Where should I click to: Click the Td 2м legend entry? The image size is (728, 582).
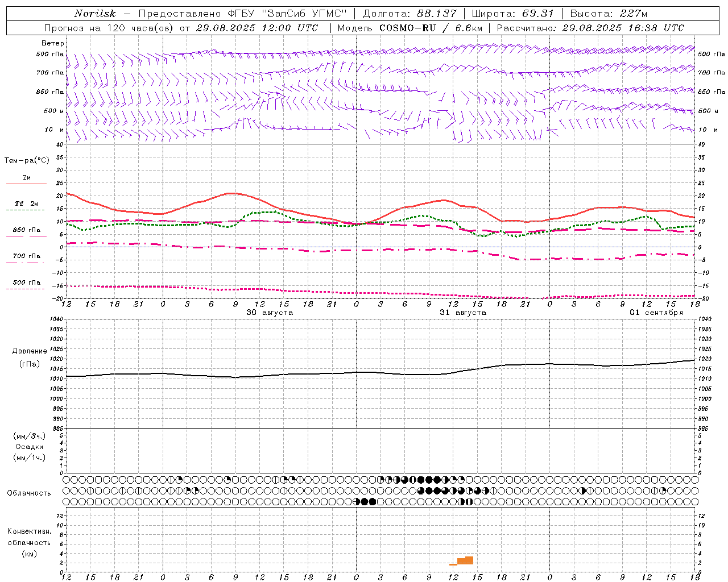pos(26,203)
